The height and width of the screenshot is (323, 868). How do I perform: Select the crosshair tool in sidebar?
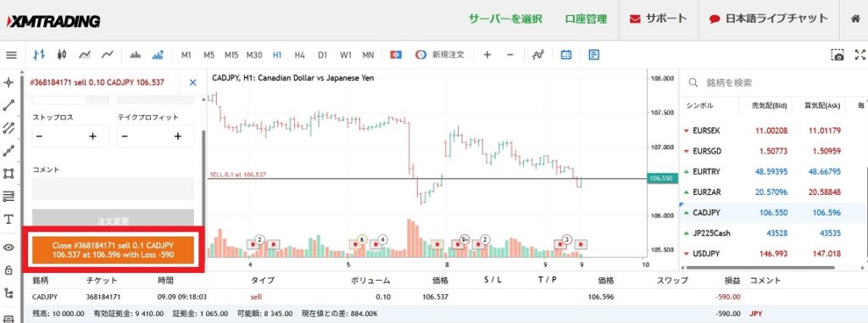[x=8, y=82]
